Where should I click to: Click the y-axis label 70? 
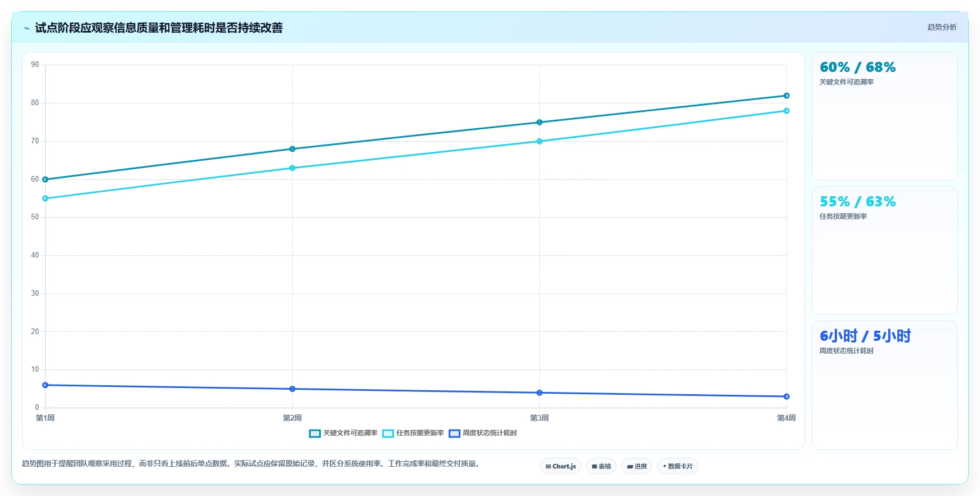tap(35, 141)
